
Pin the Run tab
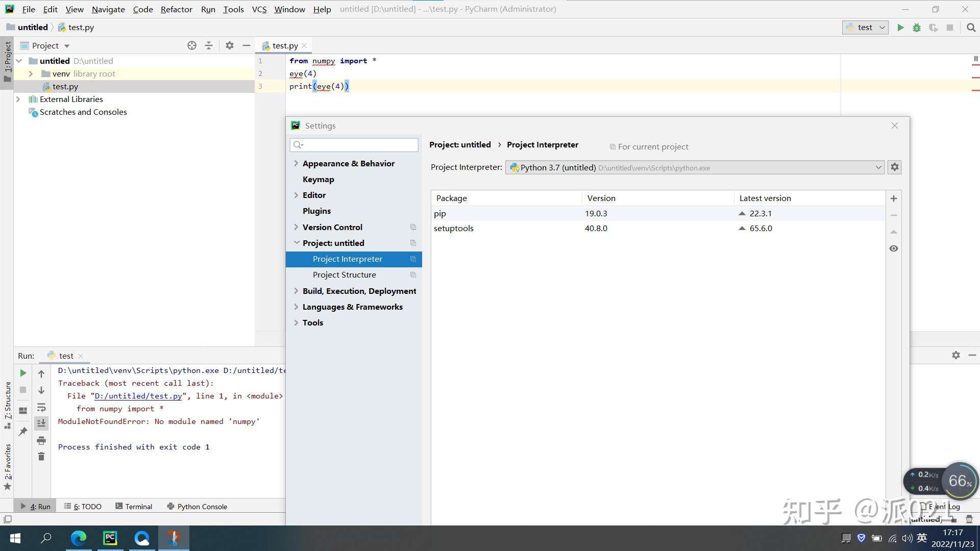point(23,432)
